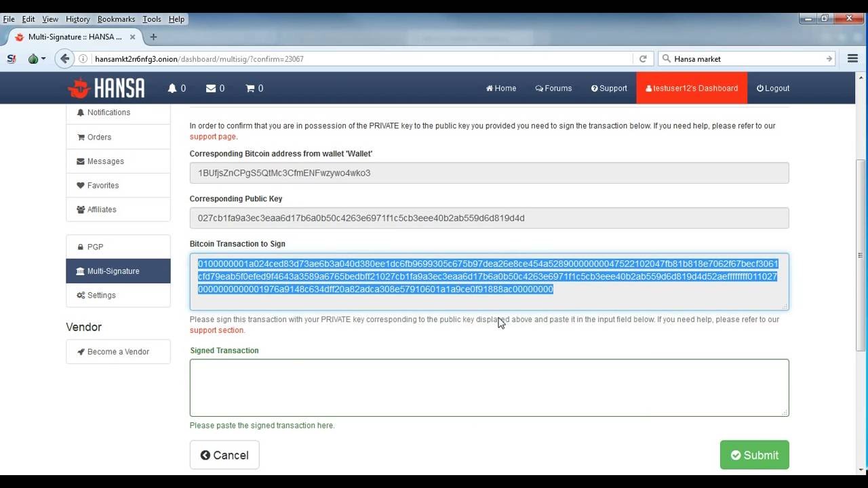Screen dimensions: 868x488
Task: Open the messages envelope icon in navbar
Action: [x=211, y=88]
